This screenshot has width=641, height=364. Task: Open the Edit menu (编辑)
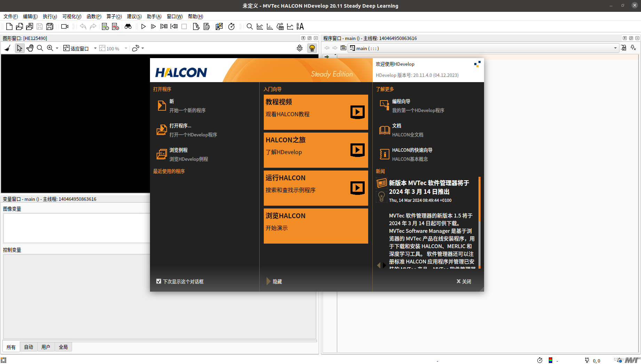point(30,16)
